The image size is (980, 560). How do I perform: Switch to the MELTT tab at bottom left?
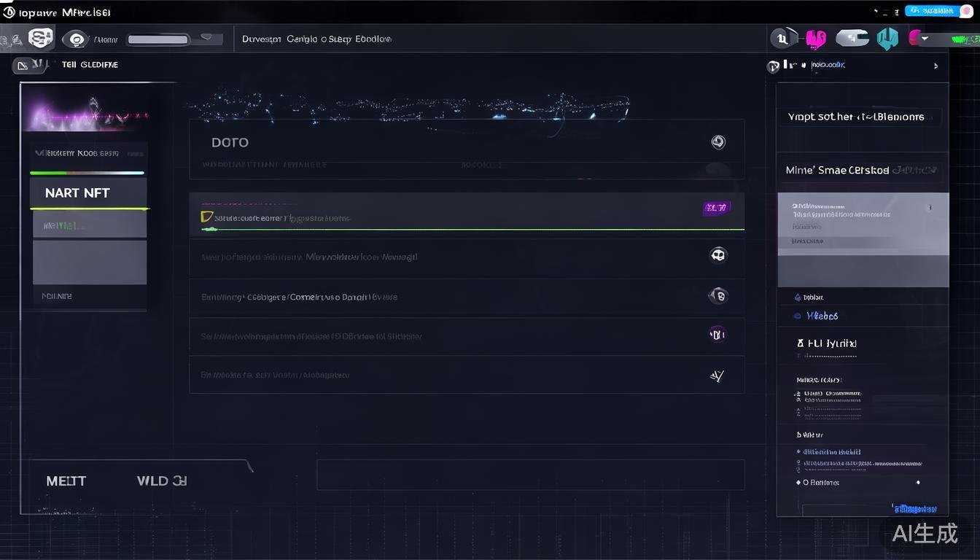pos(66,481)
